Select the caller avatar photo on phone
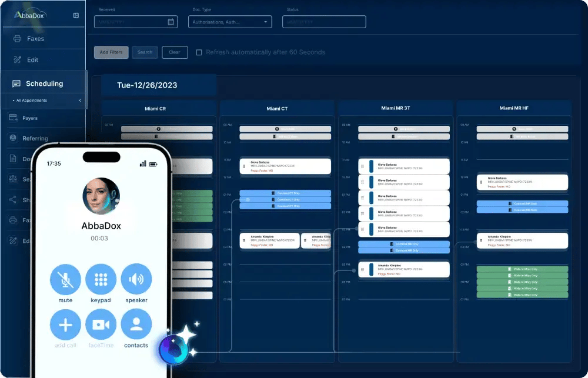The width and height of the screenshot is (588, 378). (x=101, y=197)
